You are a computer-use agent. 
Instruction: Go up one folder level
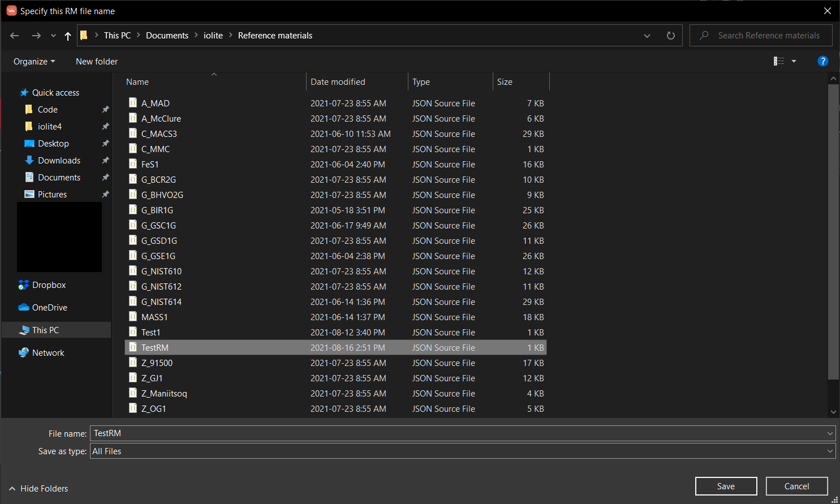coord(68,36)
